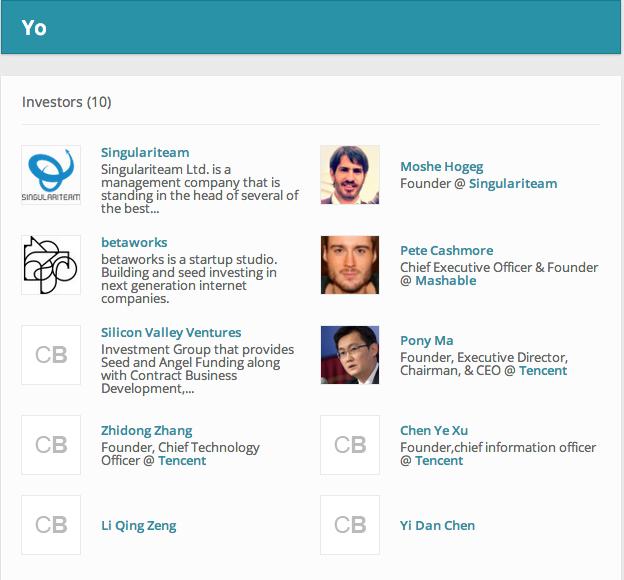The width and height of the screenshot is (624, 580).
Task: Open Yi Dan Chen's profile link
Action: [x=437, y=526]
